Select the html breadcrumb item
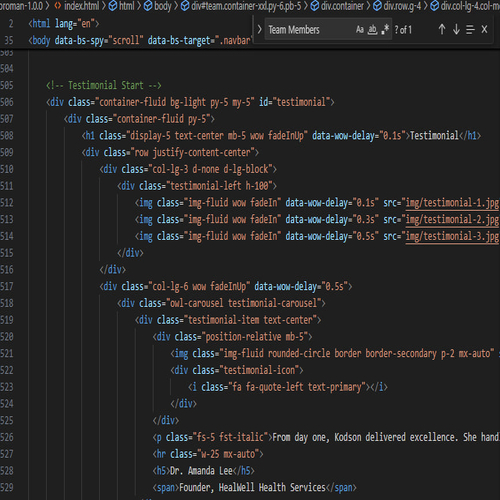 click(x=127, y=6)
